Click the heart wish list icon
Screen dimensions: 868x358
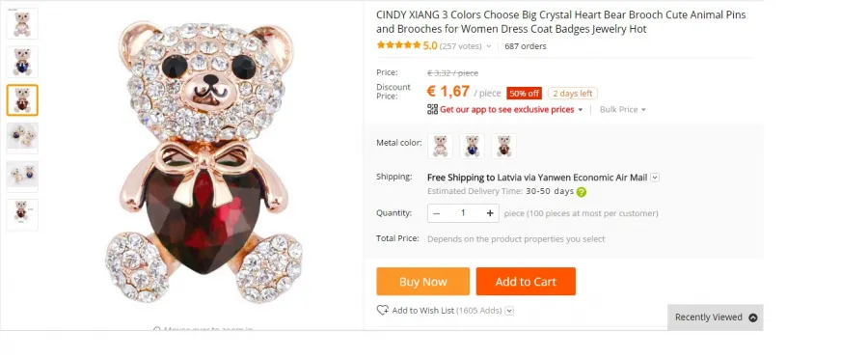383,311
